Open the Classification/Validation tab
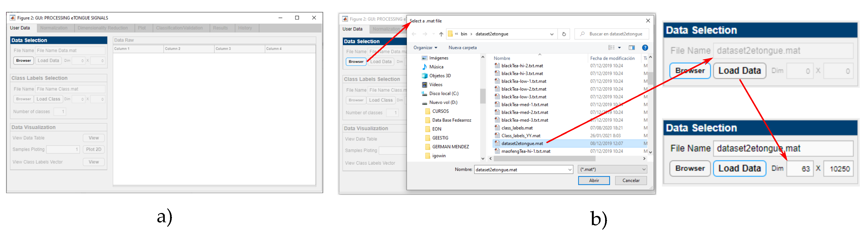This screenshot has width=868, height=236. click(179, 28)
